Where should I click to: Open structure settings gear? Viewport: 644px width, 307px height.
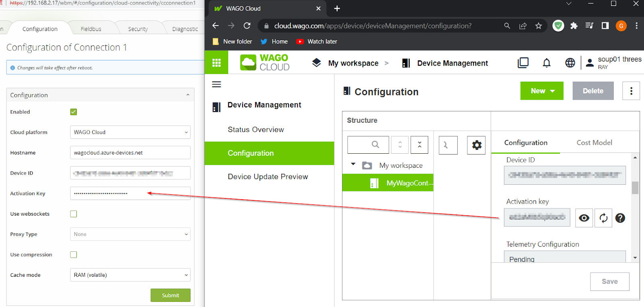pos(477,145)
